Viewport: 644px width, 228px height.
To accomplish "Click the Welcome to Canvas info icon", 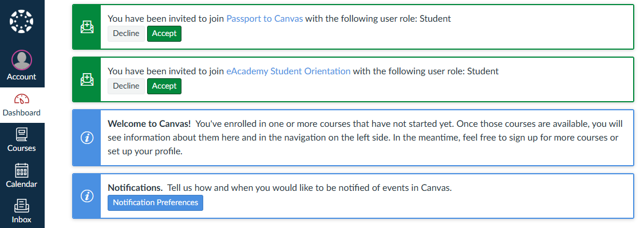I will (86, 138).
